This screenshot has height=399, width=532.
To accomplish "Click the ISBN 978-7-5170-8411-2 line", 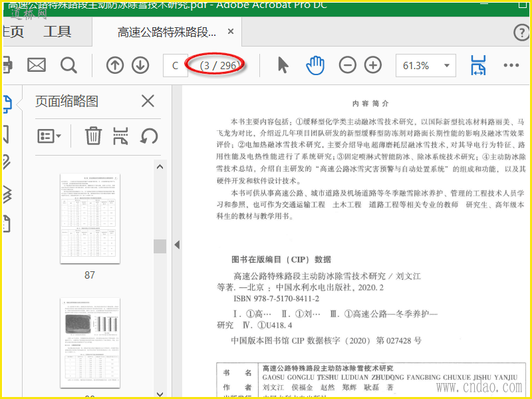I will point(276,299).
